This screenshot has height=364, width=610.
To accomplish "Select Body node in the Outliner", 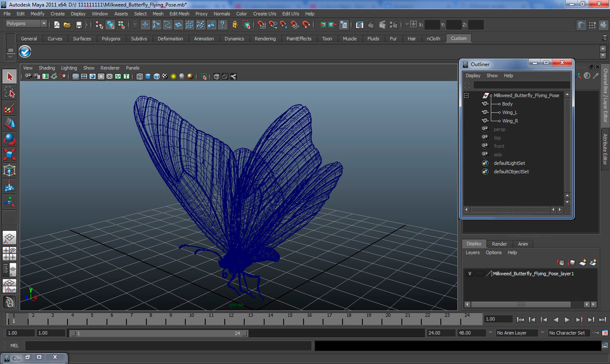I will (507, 104).
